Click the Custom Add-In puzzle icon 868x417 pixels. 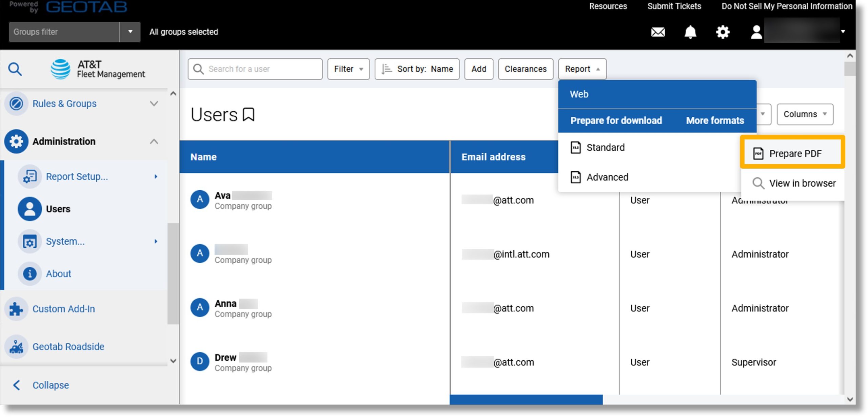coord(16,309)
